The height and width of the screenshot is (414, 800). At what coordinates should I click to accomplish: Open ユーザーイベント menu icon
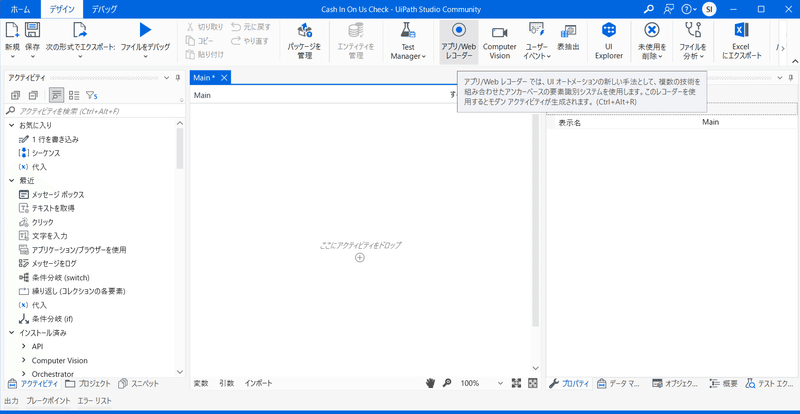[537, 30]
